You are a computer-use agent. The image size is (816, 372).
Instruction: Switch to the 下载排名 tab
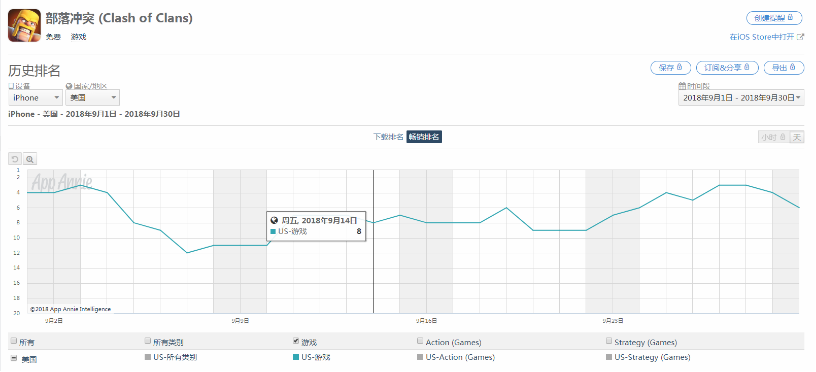[x=388, y=137]
